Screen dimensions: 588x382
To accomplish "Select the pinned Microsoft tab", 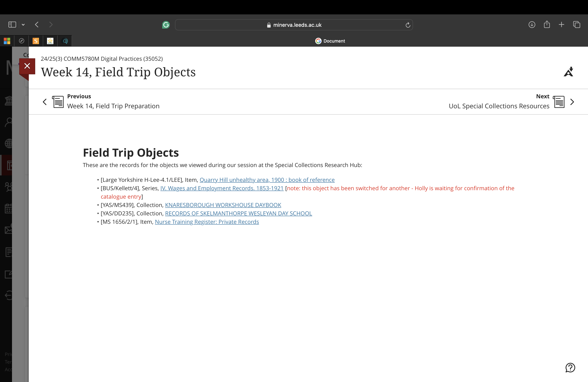I will (x=7, y=41).
